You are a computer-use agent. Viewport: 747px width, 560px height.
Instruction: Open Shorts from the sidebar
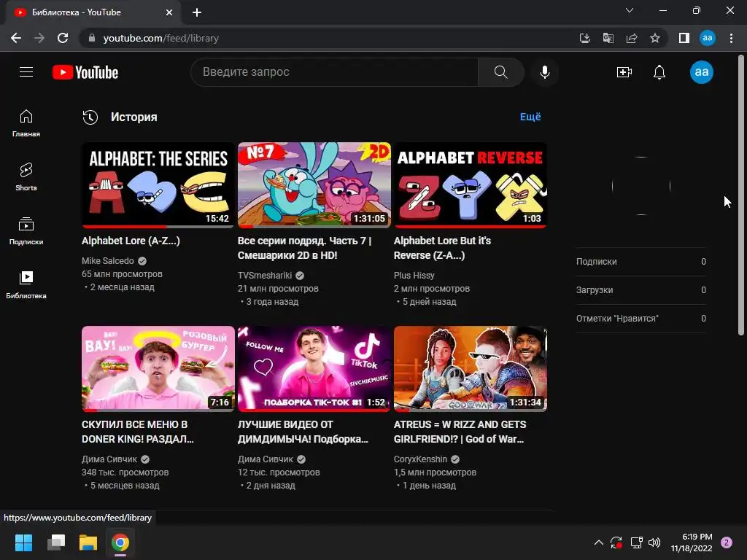point(26,176)
